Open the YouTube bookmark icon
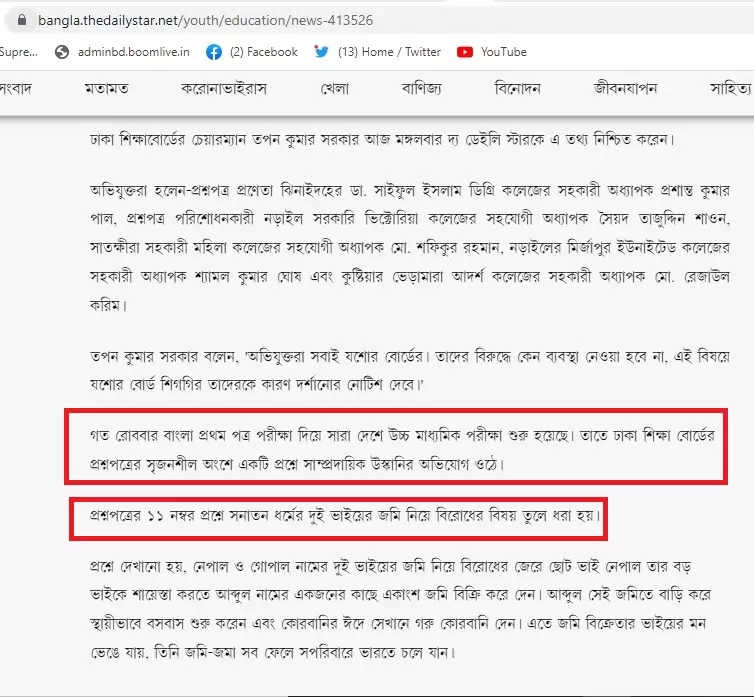The width and height of the screenshot is (754, 697). click(x=465, y=52)
